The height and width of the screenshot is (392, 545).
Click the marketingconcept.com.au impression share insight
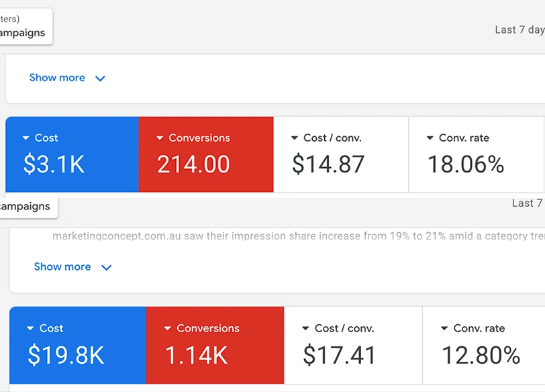pos(299,236)
